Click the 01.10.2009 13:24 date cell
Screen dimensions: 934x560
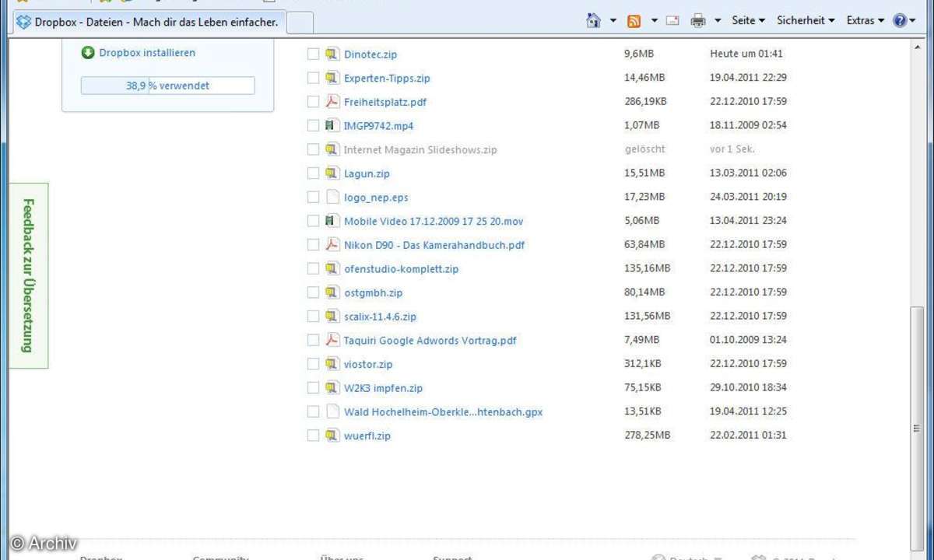click(748, 339)
